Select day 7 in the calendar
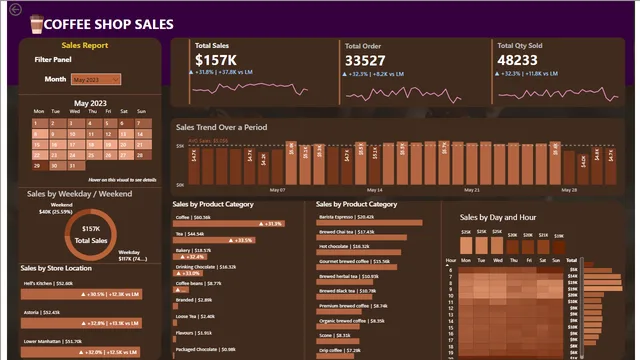This screenshot has width=640, height=360. (144, 123)
